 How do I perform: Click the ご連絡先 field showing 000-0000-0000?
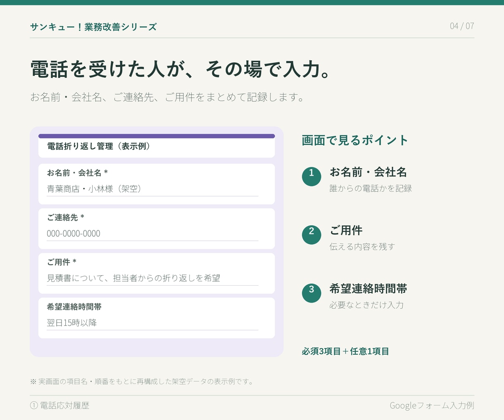coord(152,234)
